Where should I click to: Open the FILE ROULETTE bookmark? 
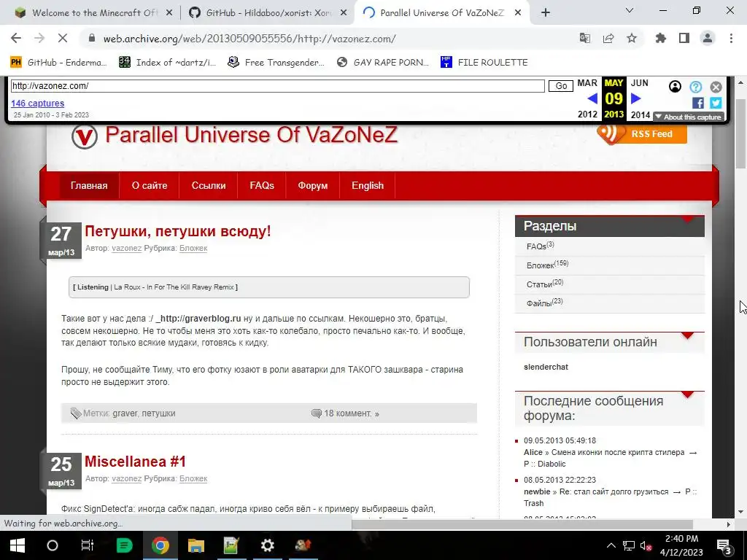(484, 63)
